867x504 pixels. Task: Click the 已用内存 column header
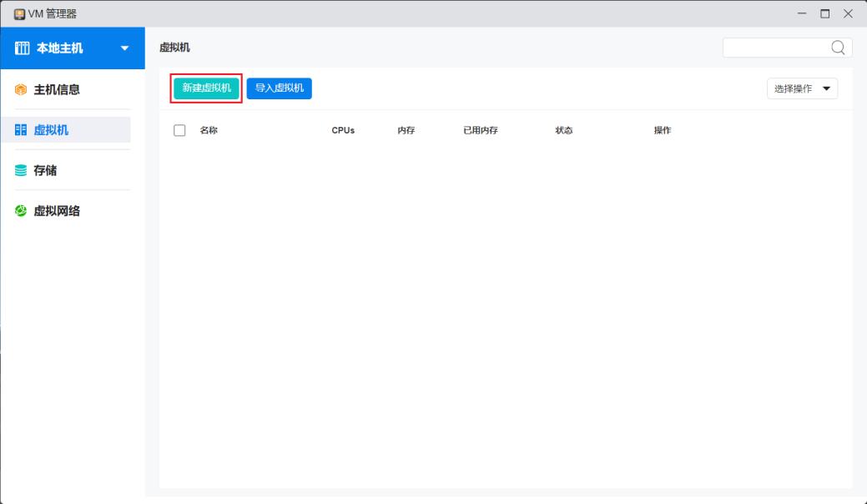click(x=481, y=130)
